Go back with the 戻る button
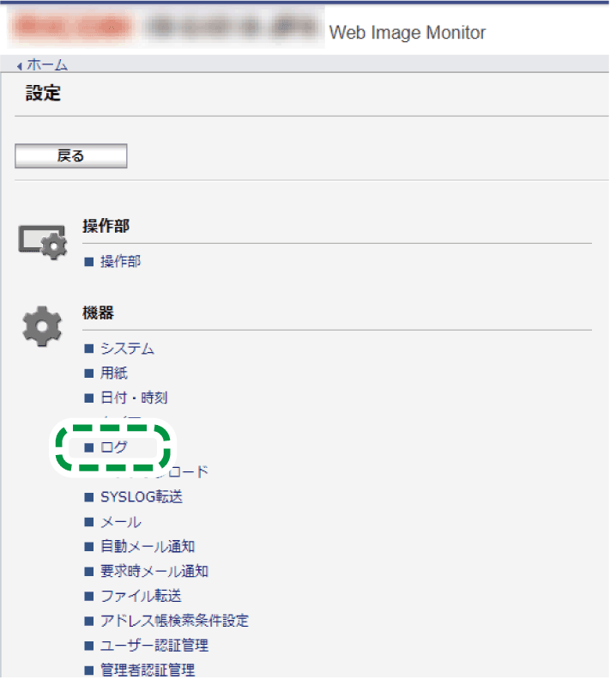The image size is (616, 686). point(71,155)
